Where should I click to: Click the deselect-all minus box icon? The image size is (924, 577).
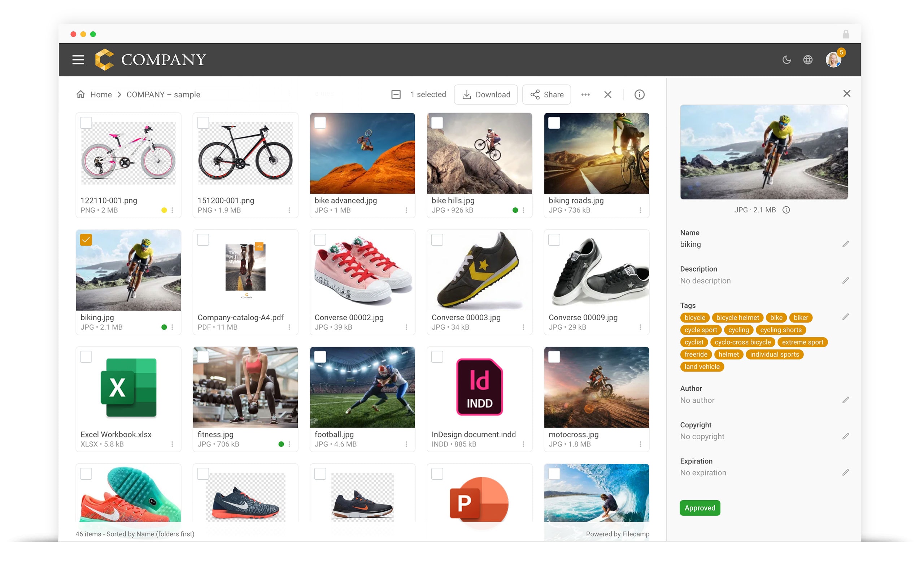click(x=396, y=94)
